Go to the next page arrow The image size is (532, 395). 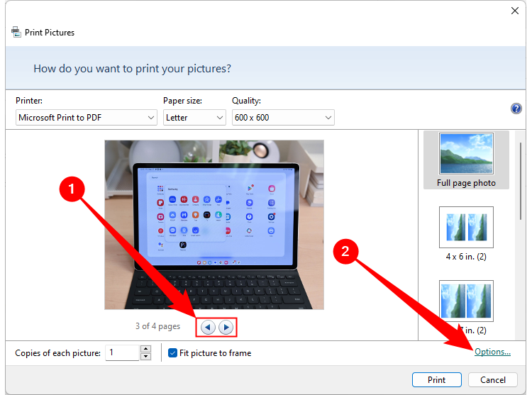point(226,327)
